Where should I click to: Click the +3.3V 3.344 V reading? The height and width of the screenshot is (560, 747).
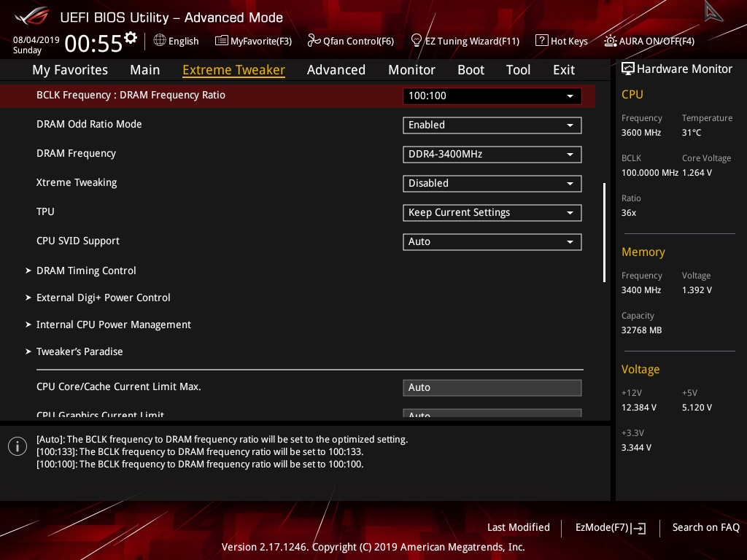pos(636,448)
